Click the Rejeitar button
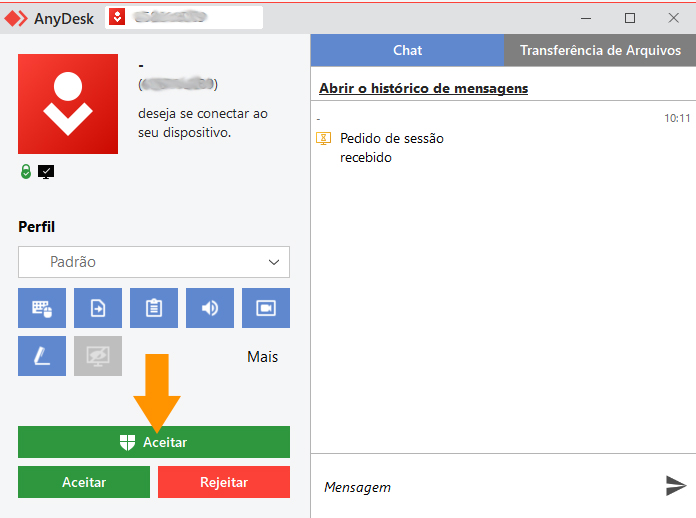This screenshot has height=518, width=696. [224, 482]
